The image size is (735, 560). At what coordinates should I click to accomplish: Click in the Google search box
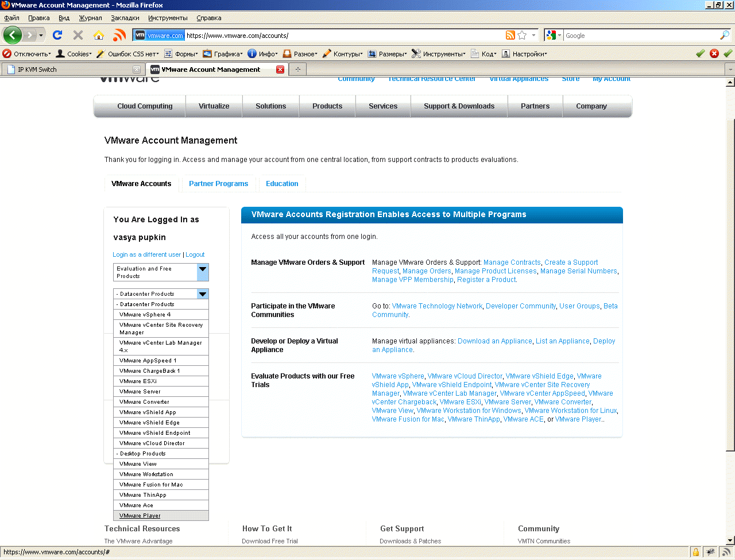point(641,35)
